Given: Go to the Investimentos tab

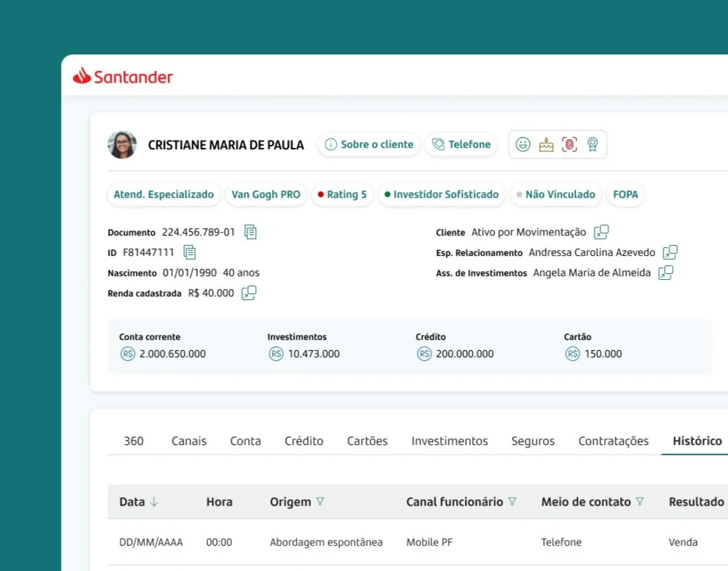Looking at the screenshot, I should tap(450, 441).
